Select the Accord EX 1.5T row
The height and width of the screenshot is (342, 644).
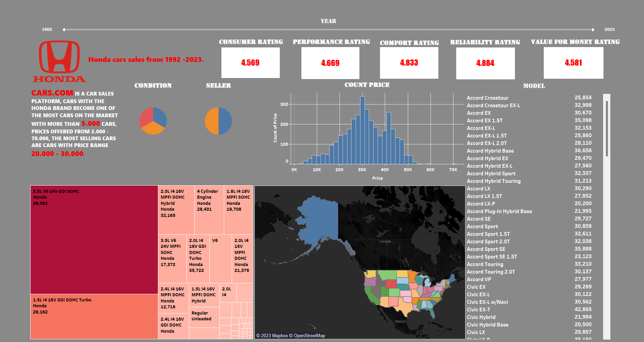pyautogui.click(x=529, y=121)
